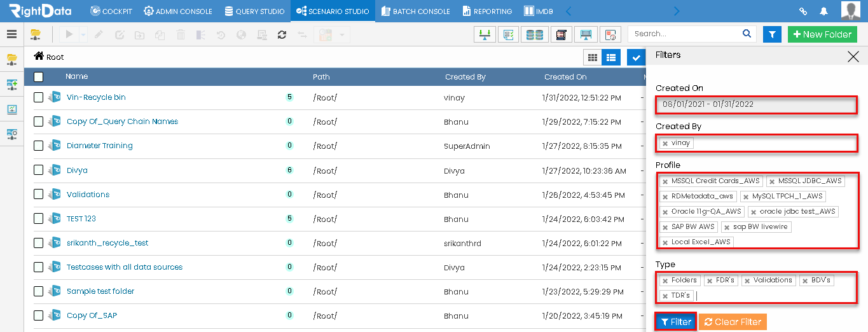The image size is (868, 332).
Task: Remove the SAP BW AWS profile tag
Action: click(x=665, y=228)
